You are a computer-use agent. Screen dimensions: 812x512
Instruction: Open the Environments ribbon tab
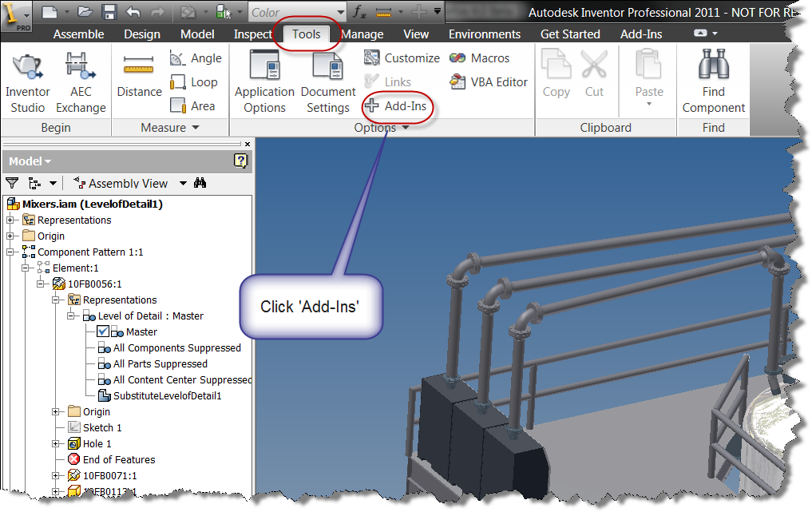[x=485, y=34]
